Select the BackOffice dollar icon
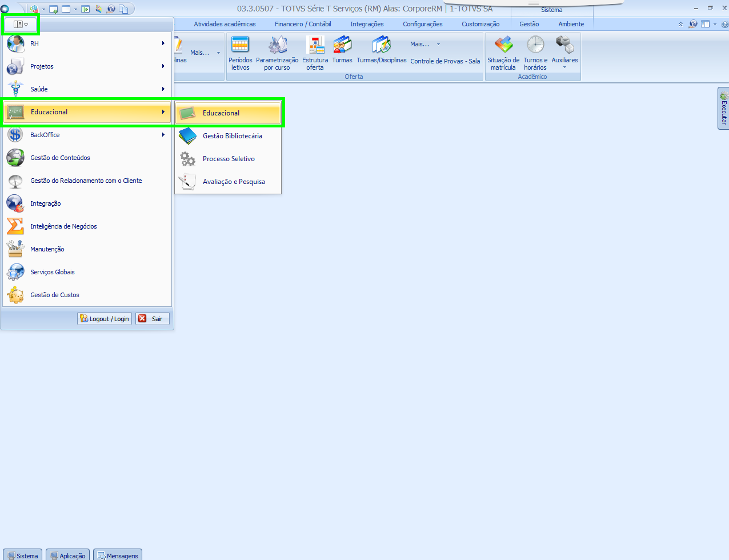The width and height of the screenshot is (729, 560). (x=15, y=135)
